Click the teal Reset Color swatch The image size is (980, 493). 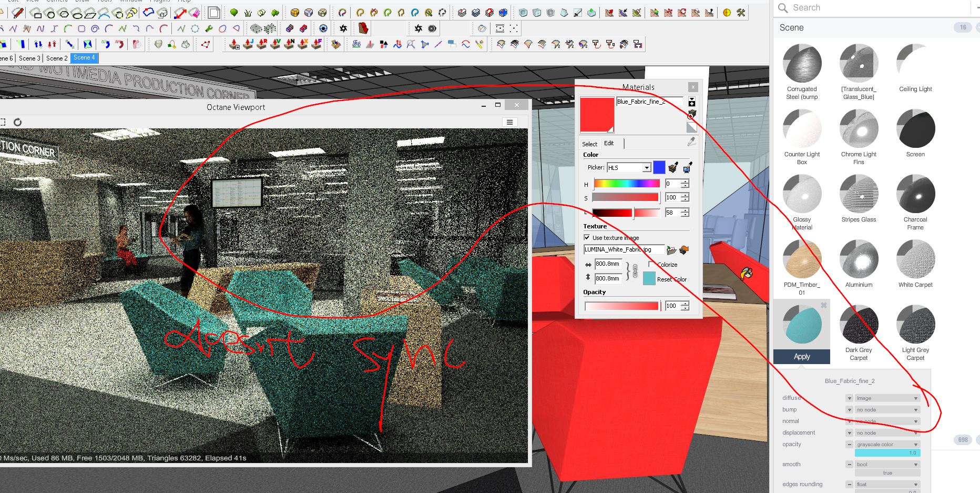649,278
